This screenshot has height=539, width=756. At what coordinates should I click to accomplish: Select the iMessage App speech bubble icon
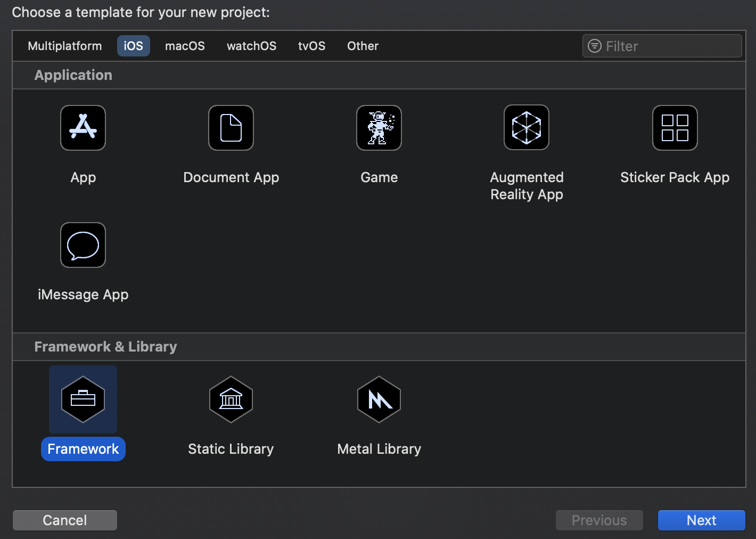tap(83, 245)
